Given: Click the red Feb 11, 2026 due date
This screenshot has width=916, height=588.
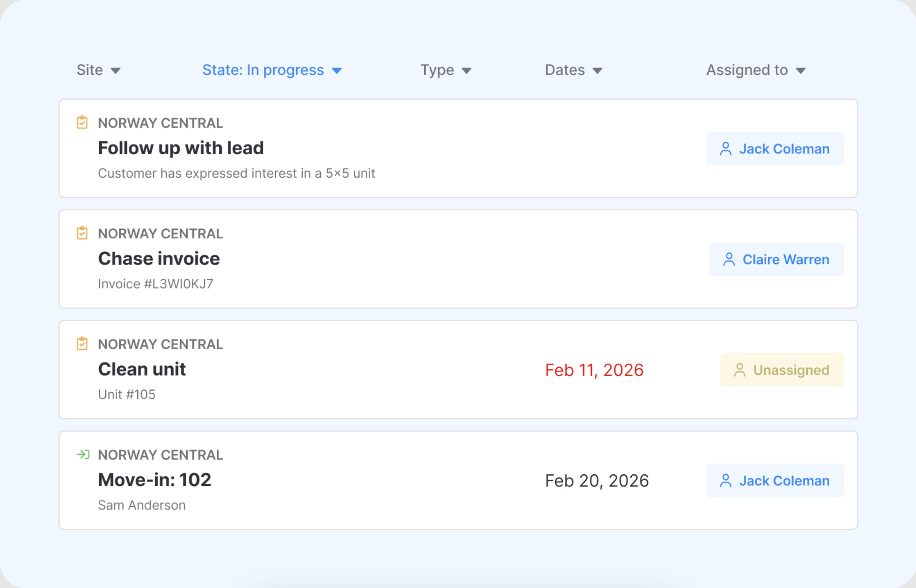Looking at the screenshot, I should 594,370.
